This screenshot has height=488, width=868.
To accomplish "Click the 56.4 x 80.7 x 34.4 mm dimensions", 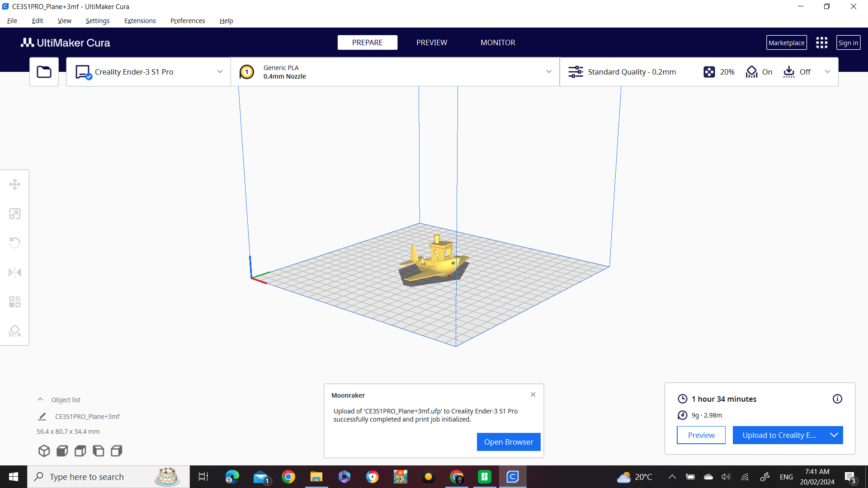I will tap(68, 432).
